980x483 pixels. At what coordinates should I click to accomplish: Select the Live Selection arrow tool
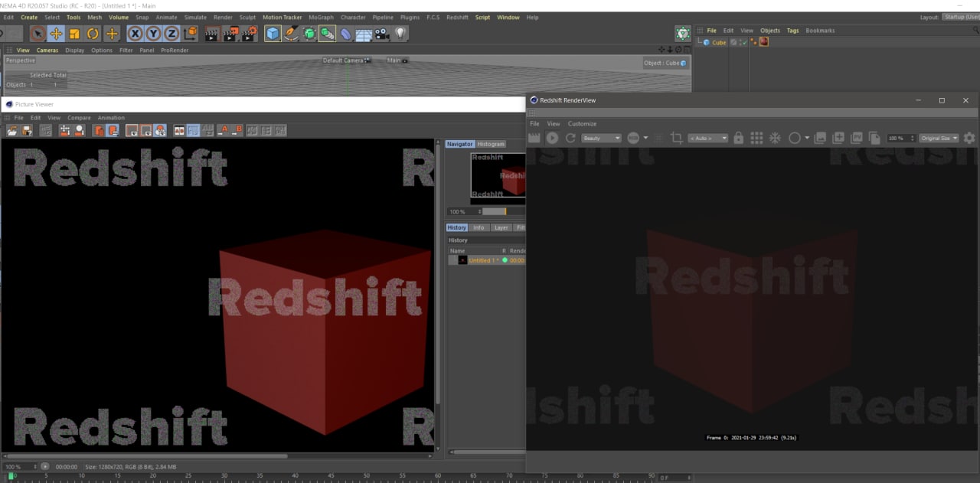[38, 34]
